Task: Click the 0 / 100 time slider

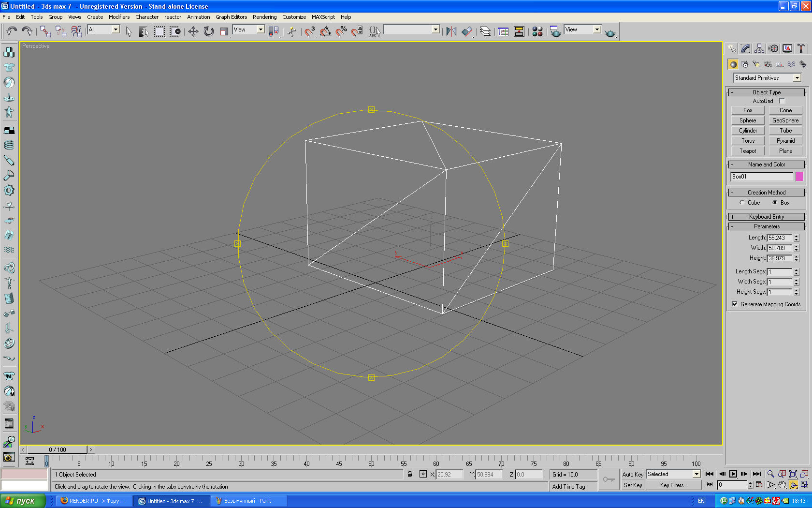Action: coord(57,450)
